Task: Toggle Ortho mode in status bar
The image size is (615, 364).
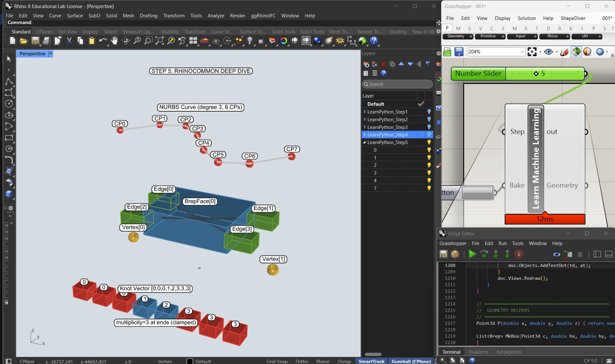Action: click(x=302, y=361)
